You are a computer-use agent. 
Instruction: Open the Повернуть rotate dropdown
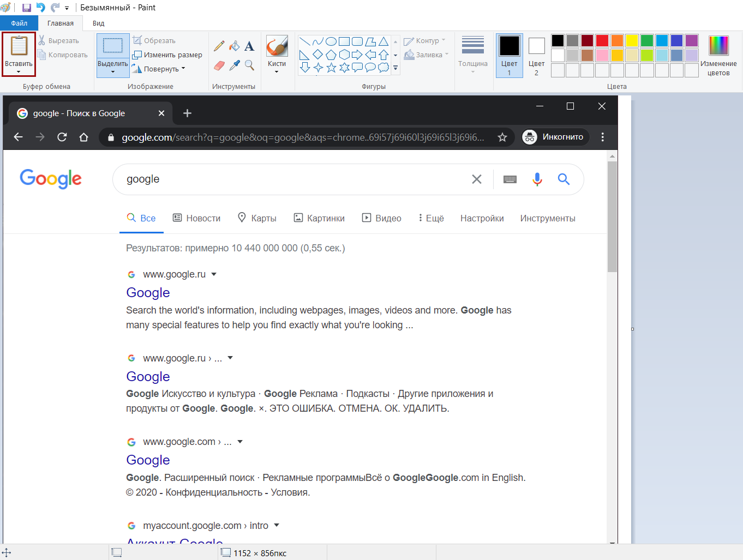183,69
